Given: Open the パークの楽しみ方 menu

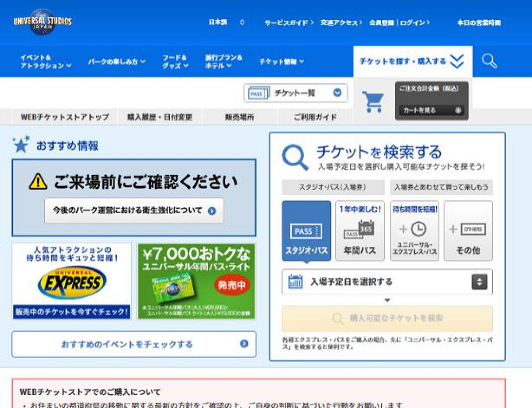Looking at the screenshot, I should click(117, 62).
